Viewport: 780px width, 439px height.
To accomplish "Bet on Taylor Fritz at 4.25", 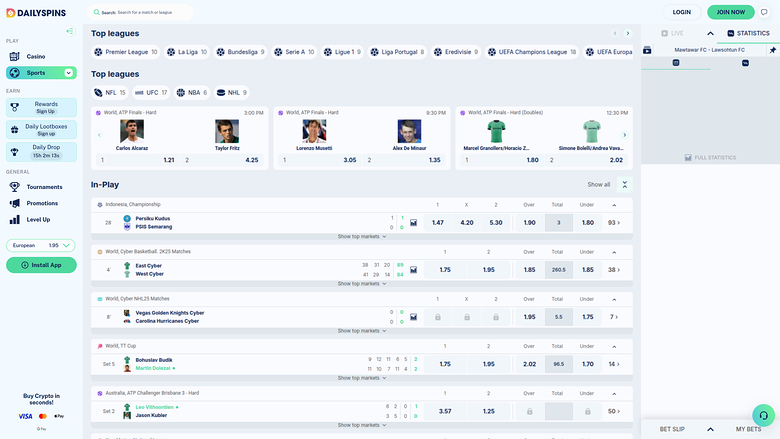I will 222,160.
